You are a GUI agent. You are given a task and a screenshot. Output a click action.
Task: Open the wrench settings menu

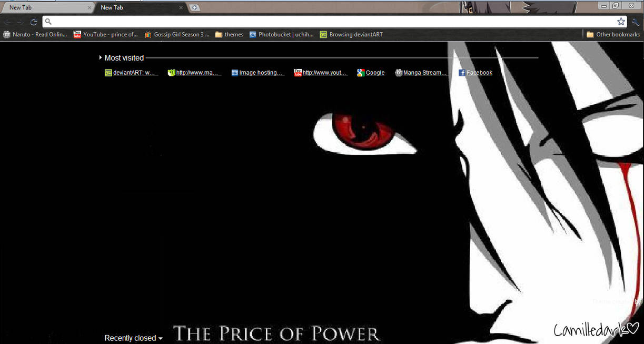[636, 22]
